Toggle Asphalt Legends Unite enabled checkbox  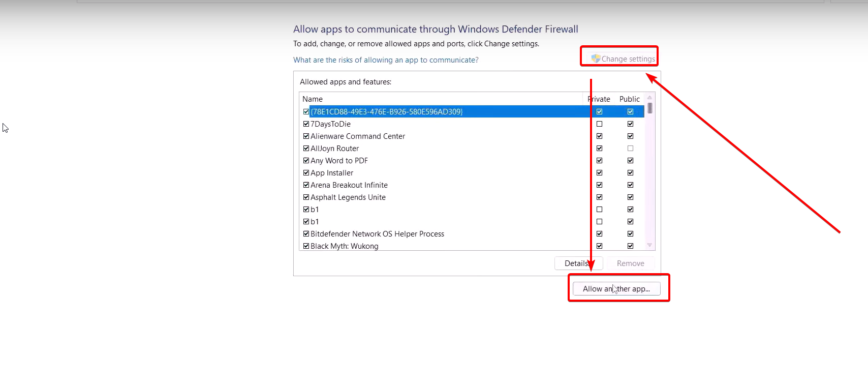tap(306, 197)
